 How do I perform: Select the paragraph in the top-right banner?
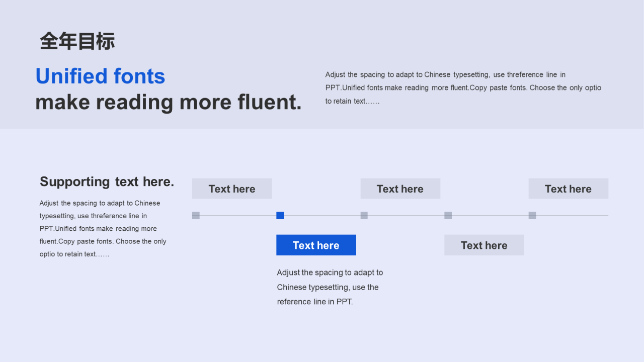click(x=463, y=88)
